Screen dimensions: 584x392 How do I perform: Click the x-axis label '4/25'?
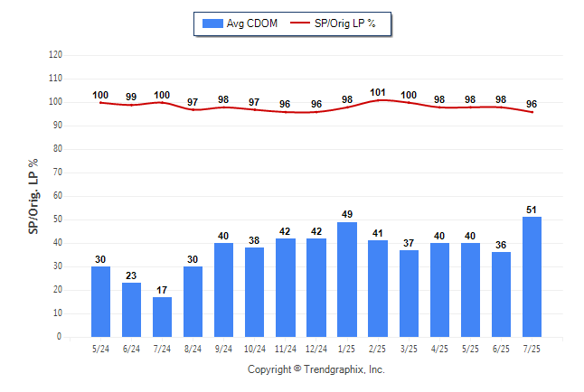pyautogui.click(x=439, y=350)
